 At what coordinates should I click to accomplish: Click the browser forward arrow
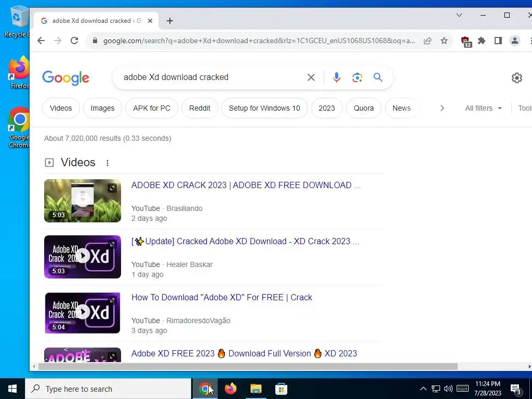coord(58,41)
